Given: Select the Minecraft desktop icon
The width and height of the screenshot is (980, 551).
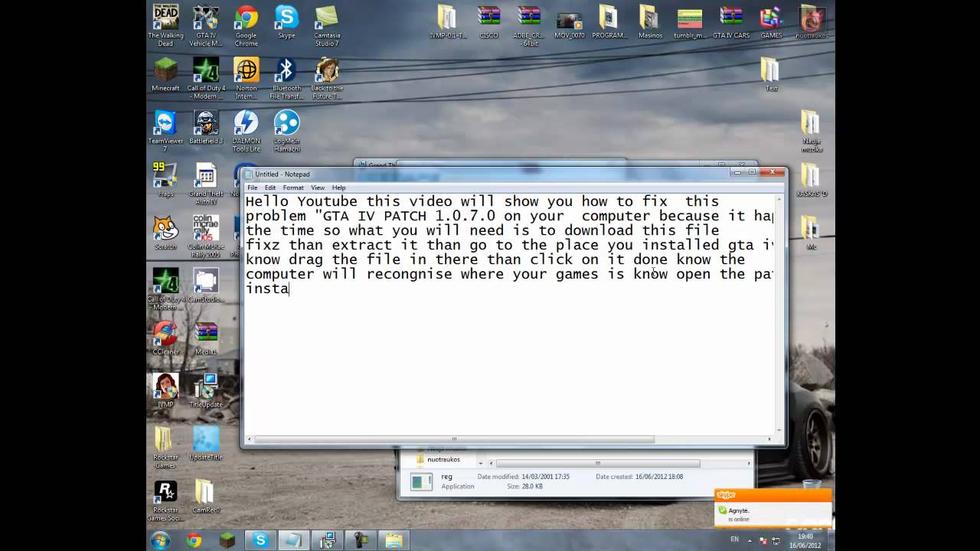Looking at the screenshot, I should point(165,74).
